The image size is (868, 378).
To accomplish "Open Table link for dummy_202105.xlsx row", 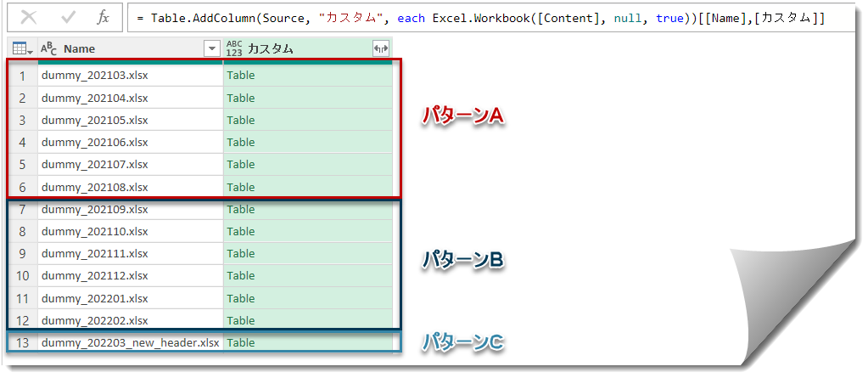I will pyautogui.click(x=241, y=121).
